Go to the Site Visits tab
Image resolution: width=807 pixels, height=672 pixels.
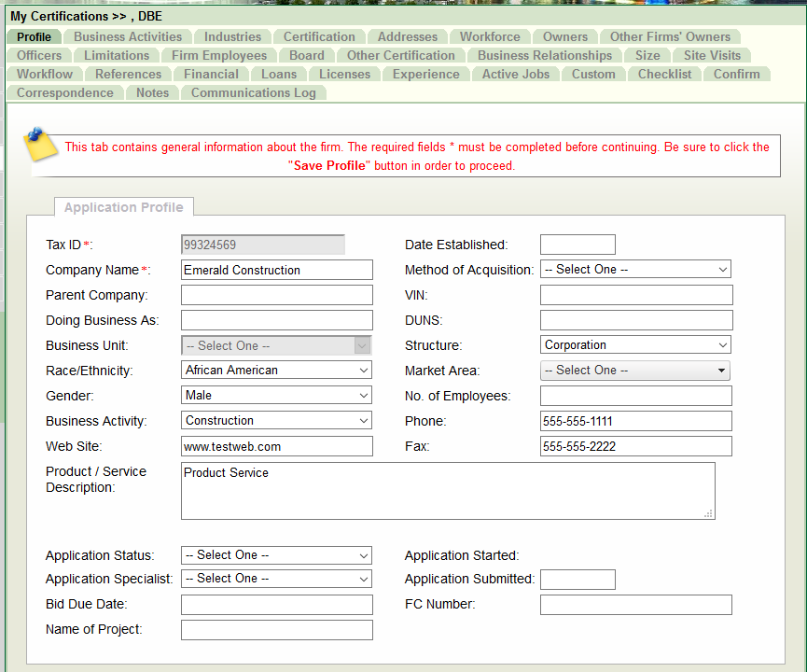point(712,56)
